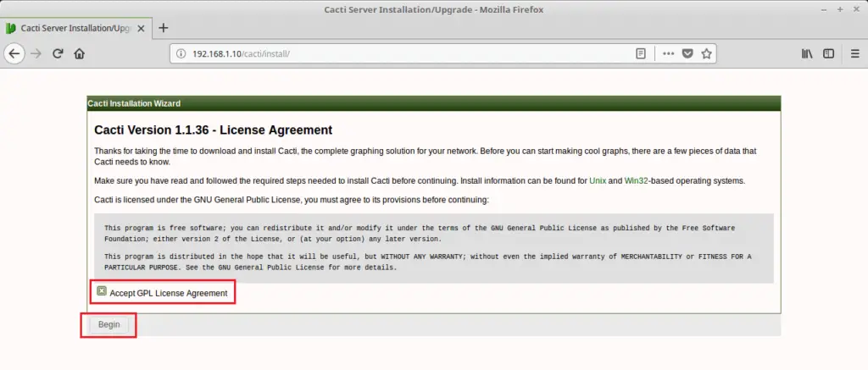Image resolution: width=868 pixels, height=370 pixels.
Task: Select the Cacti Server Installation tab
Action: (75, 28)
